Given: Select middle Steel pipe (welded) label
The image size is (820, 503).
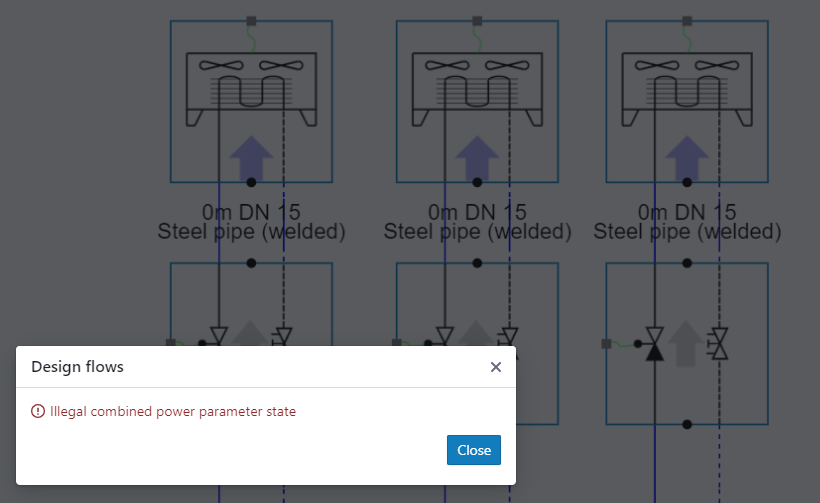Looking at the screenshot, I should tap(478, 232).
